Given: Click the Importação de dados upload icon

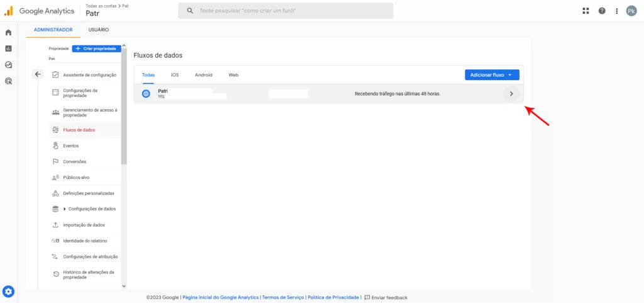Looking at the screenshot, I should tap(55, 225).
